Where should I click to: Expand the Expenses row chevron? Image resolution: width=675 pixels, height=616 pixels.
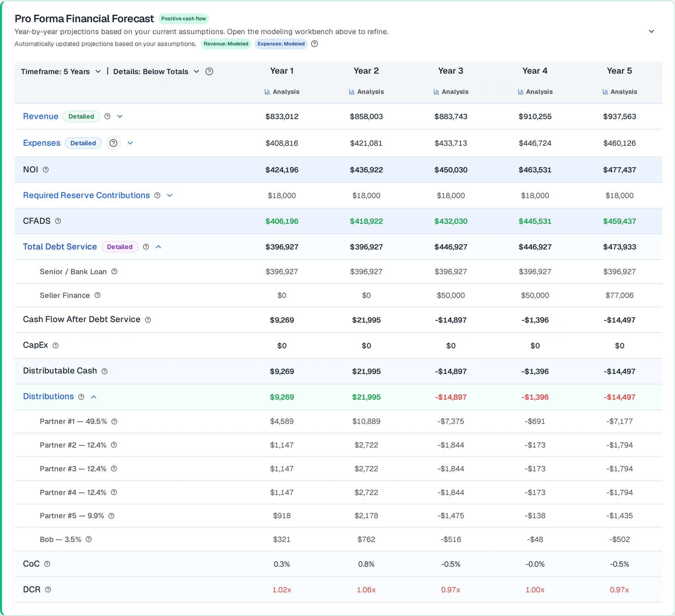(x=130, y=143)
